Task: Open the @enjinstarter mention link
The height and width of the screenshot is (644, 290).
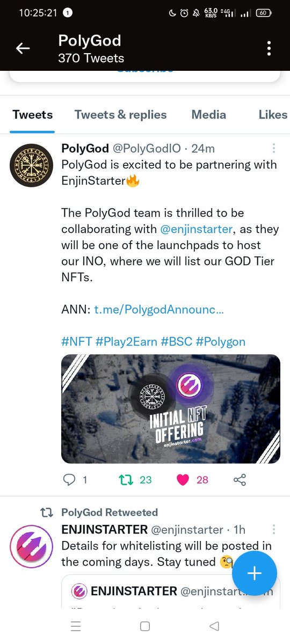Action: pyautogui.click(x=196, y=229)
